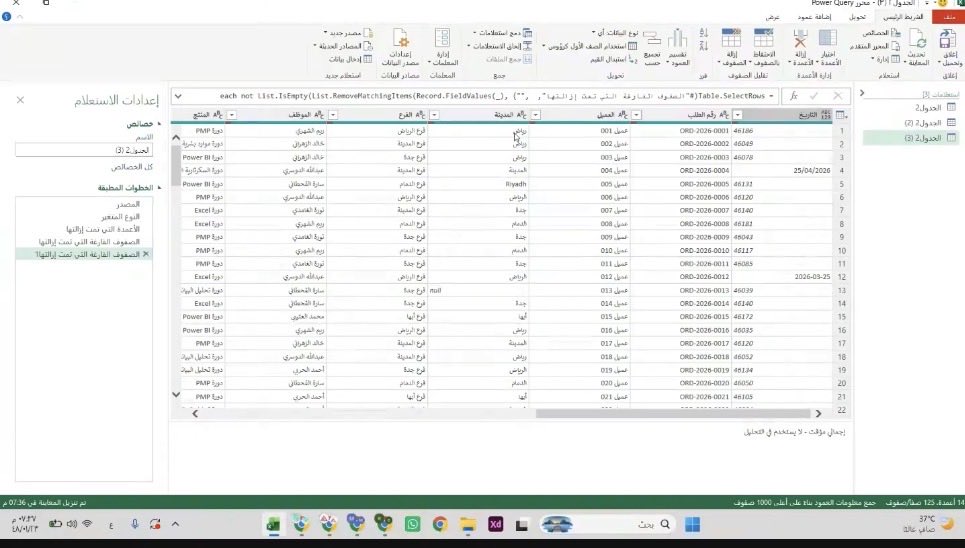Image resolution: width=965 pixels, height=548 pixels.
Task: Click Replace Values (استبدال القيم)
Action: pyautogui.click(x=613, y=60)
